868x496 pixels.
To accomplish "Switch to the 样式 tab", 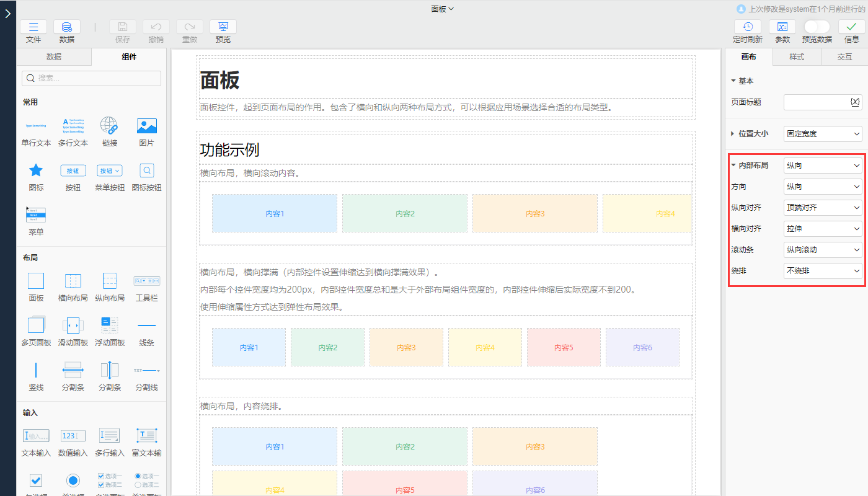I will coord(797,56).
